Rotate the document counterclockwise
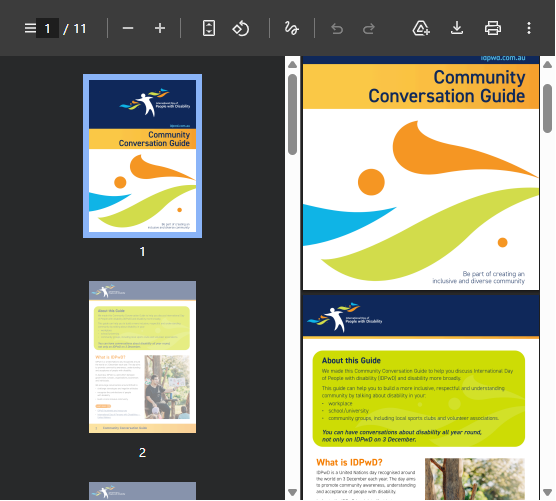This screenshot has height=501, width=556. click(241, 28)
